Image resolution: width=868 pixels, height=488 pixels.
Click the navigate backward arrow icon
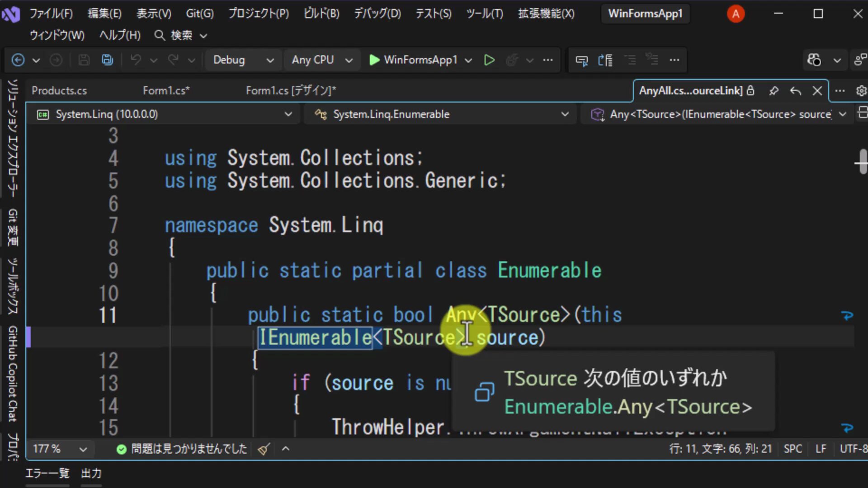pos(18,60)
